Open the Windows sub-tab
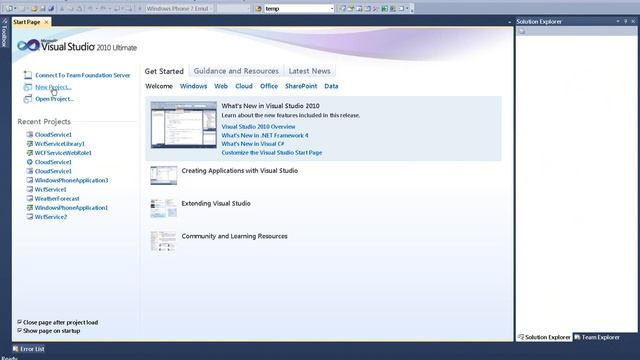This screenshot has height=360, width=640. point(193,86)
